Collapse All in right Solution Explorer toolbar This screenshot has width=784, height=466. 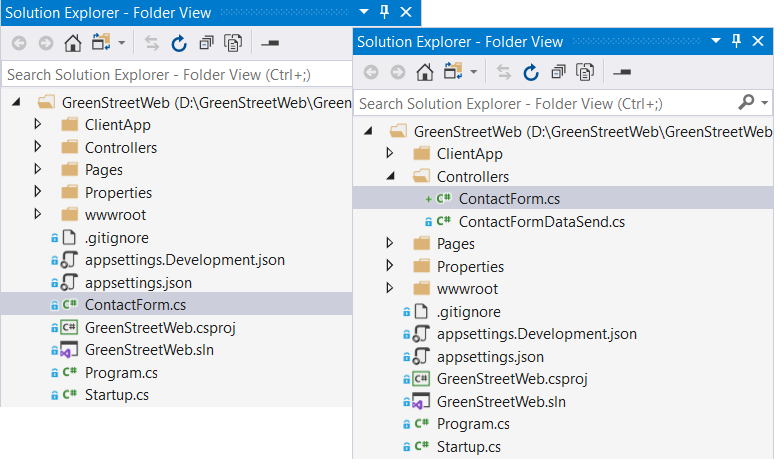pos(558,72)
